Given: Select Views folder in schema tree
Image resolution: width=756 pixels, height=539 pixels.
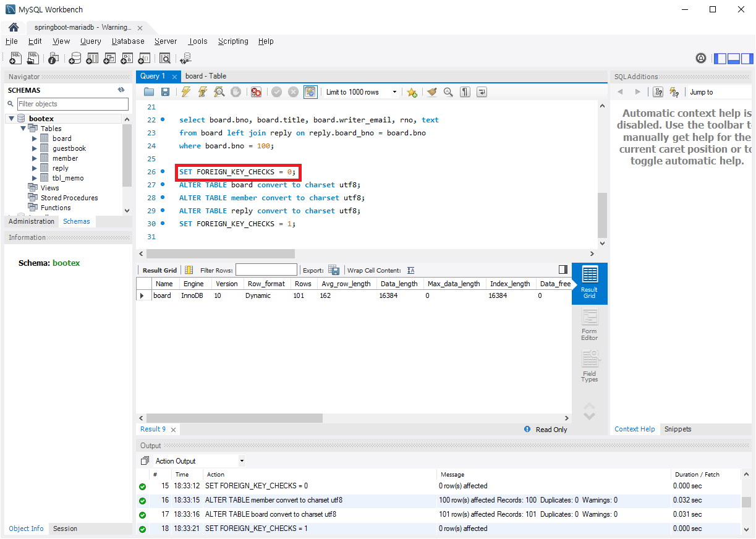Looking at the screenshot, I should (49, 188).
